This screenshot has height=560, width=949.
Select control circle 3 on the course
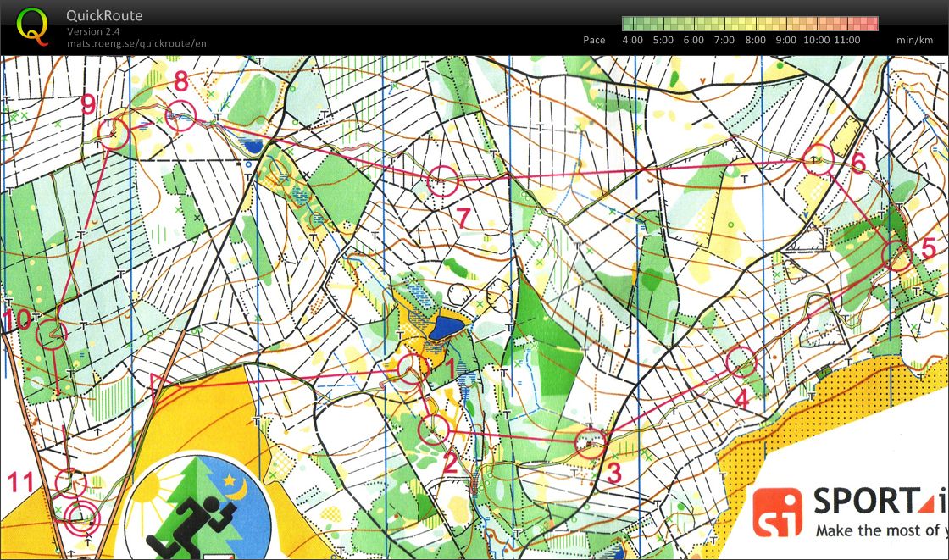[x=590, y=441]
